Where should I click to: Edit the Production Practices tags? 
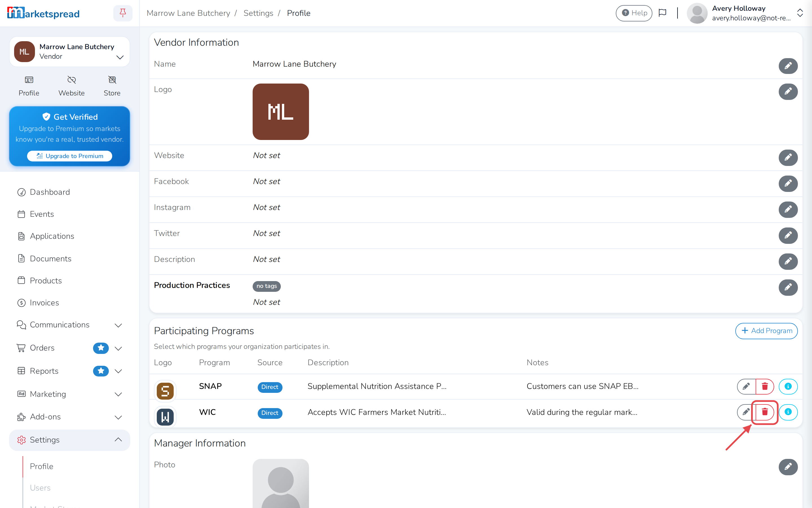tap(788, 287)
